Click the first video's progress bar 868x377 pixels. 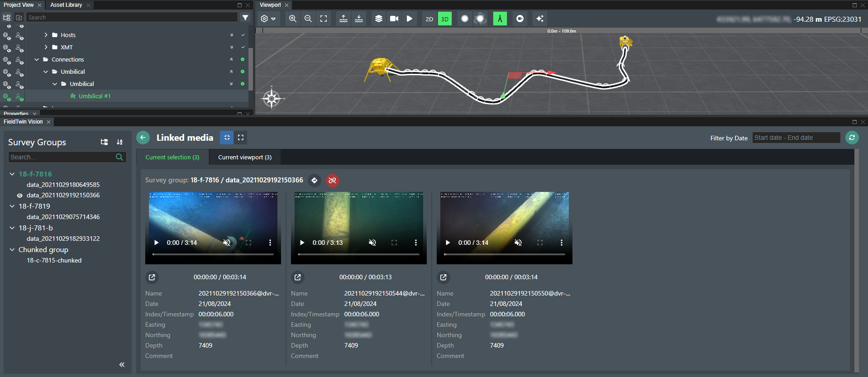(213, 254)
